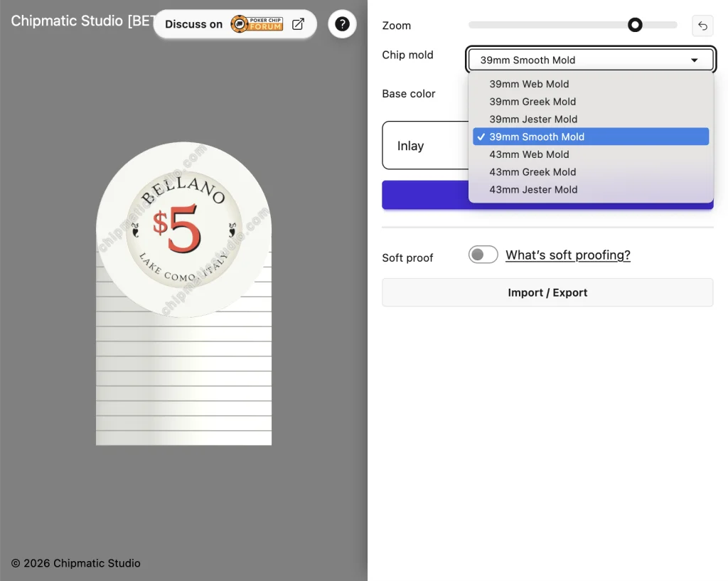Click the Chip mold label
The width and height of the screenshot is (728, 581).
(x=407, y=55)
